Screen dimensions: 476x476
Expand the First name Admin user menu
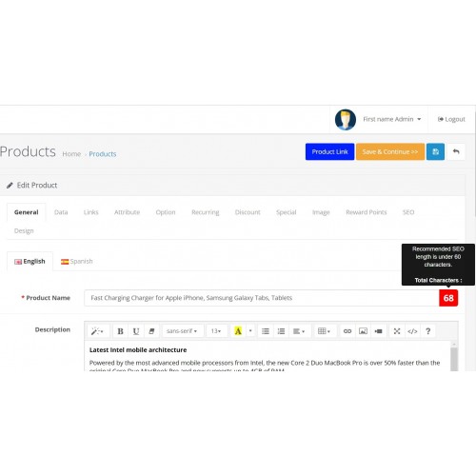tap(392, 119)
